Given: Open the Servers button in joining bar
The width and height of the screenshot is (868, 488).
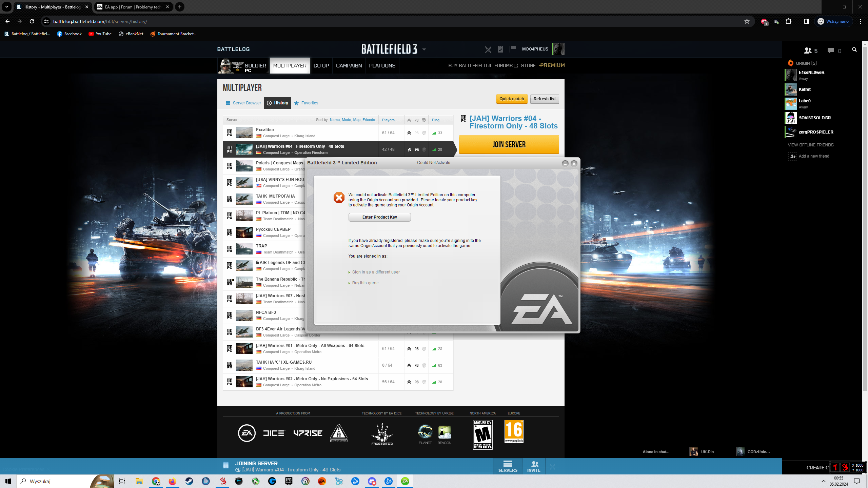Looking at the screenshot, I should coord(508,467).
